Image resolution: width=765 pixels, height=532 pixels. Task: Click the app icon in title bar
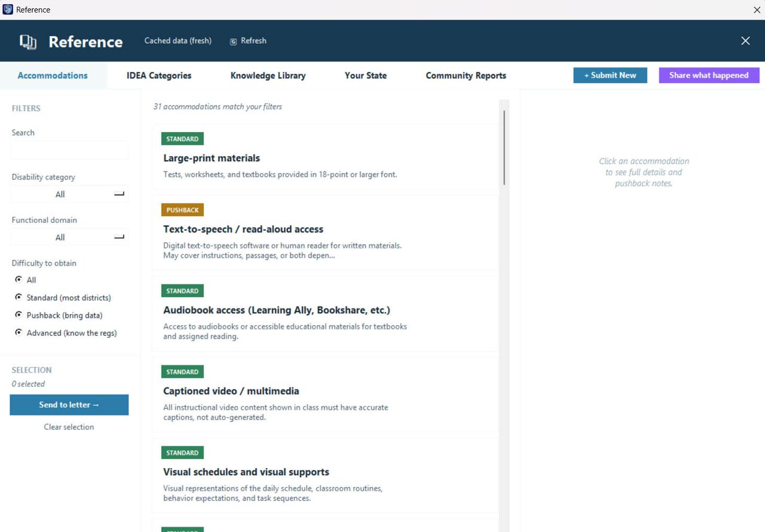tap(8, 10)
